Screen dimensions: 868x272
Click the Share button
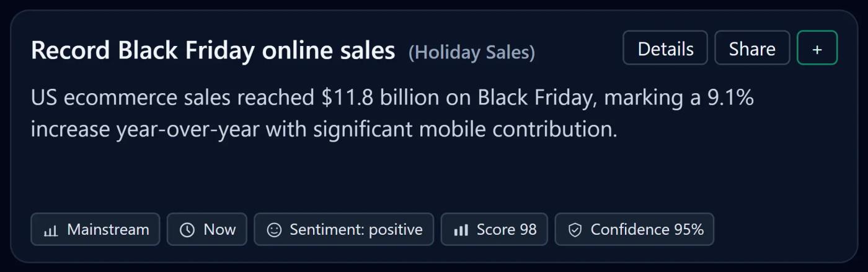pos(751,48)
